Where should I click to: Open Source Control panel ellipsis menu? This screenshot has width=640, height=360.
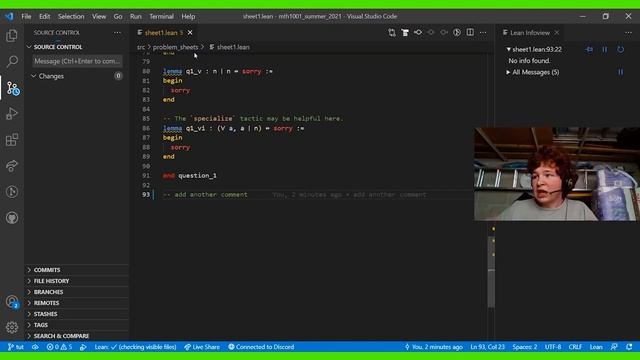click(x=118, y=33)
